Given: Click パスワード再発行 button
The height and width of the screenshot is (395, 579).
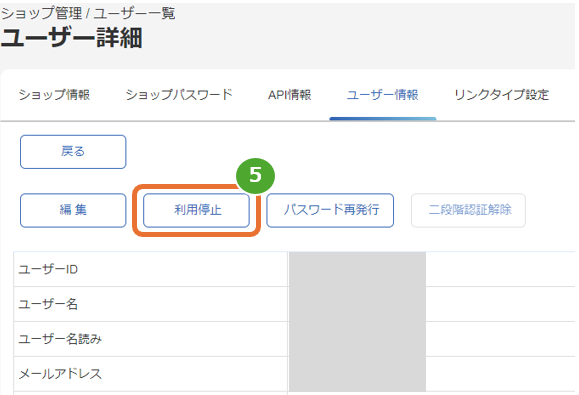Looking at the screenshot, I should click(330, 210).
